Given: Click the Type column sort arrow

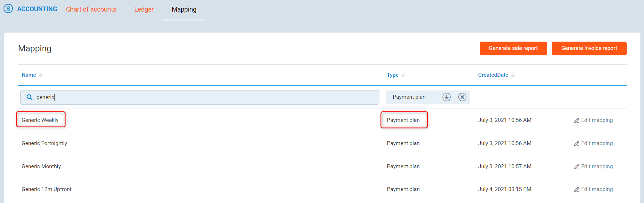Looking at the screenshot, I should coord(403,75).
